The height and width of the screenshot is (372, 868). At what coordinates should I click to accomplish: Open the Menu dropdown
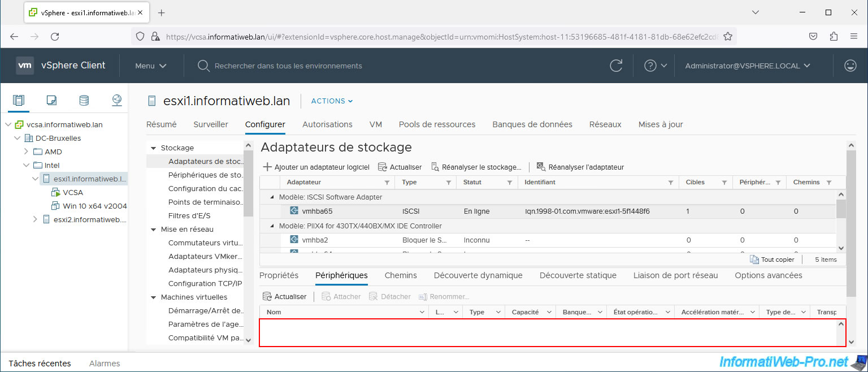click(151, 66)
